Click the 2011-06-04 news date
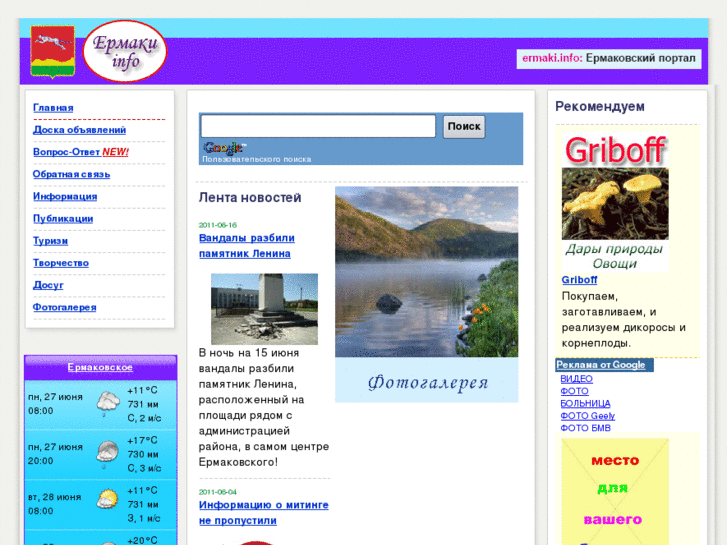This screenshot has width=727, height=545. 217,492
